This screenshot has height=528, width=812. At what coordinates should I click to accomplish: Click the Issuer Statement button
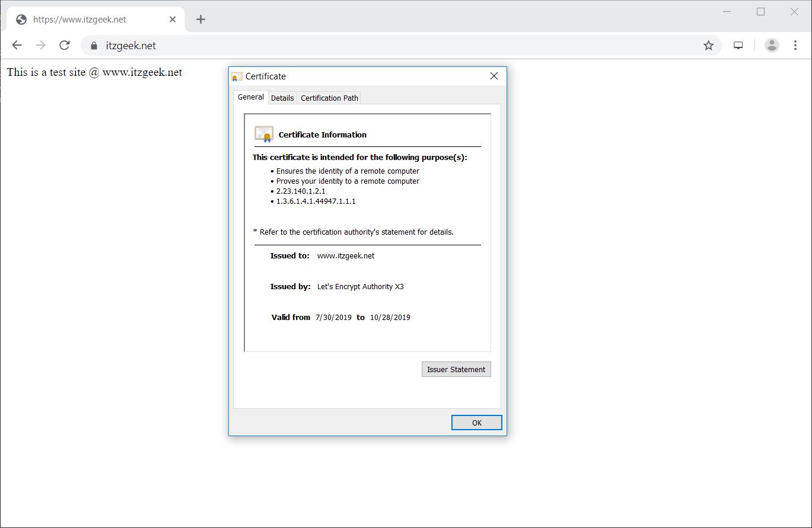pyautogui.click(x=456, y=369)
